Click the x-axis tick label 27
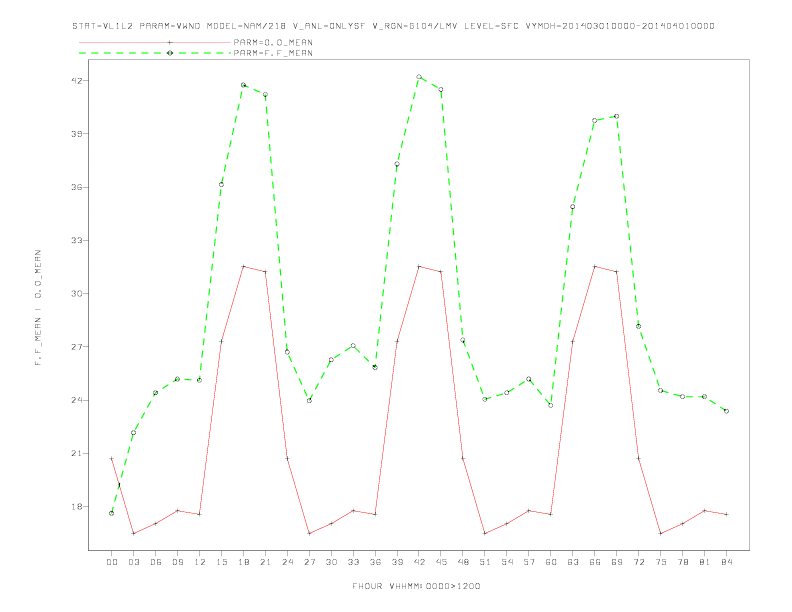The height and width of the screenshot is (612, 792). [309, 562]
